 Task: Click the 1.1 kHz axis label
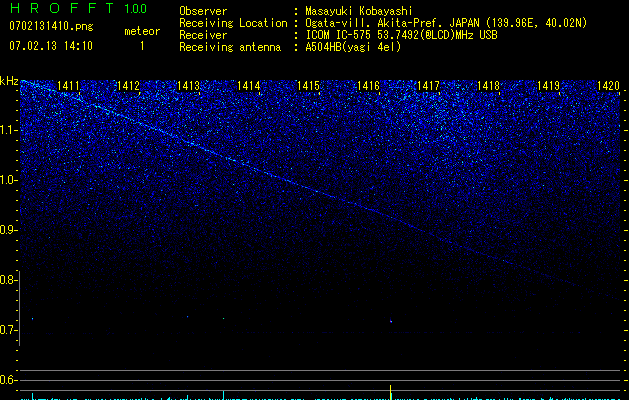click(9, 130)
